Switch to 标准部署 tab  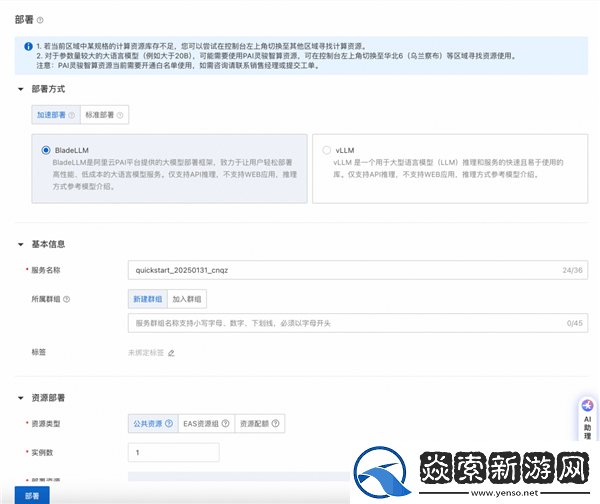click(104, 115)
